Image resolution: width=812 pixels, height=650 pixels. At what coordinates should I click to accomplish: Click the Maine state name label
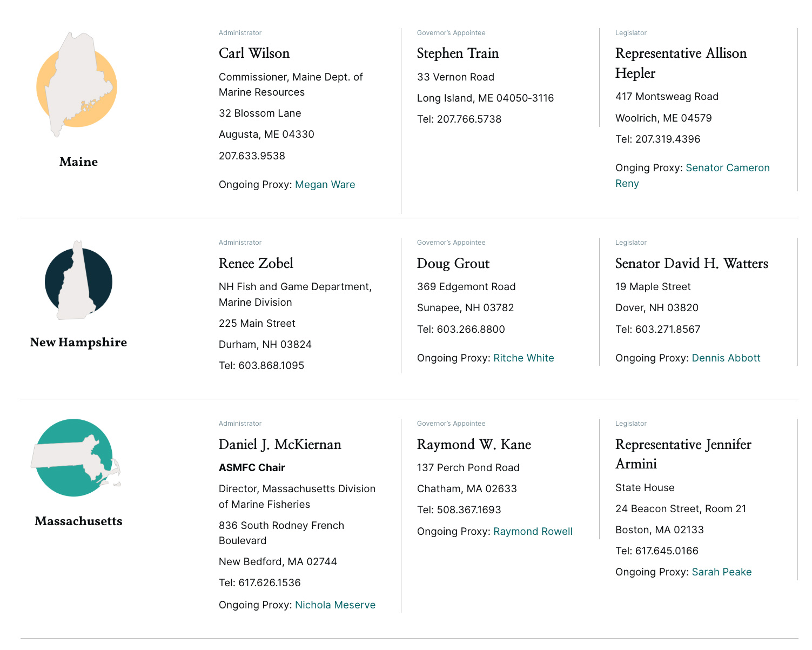pyautogui.click(x=79, y=162)
